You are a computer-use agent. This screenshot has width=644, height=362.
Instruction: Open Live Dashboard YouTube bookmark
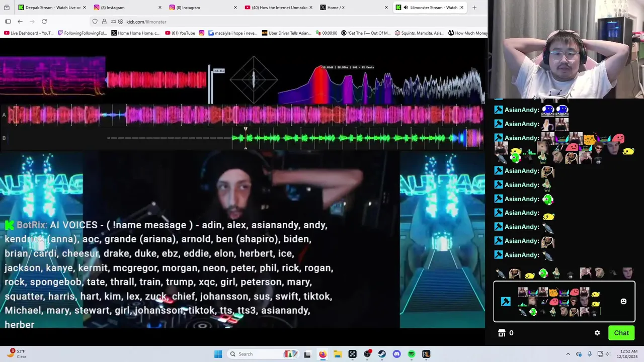[29, 33]
